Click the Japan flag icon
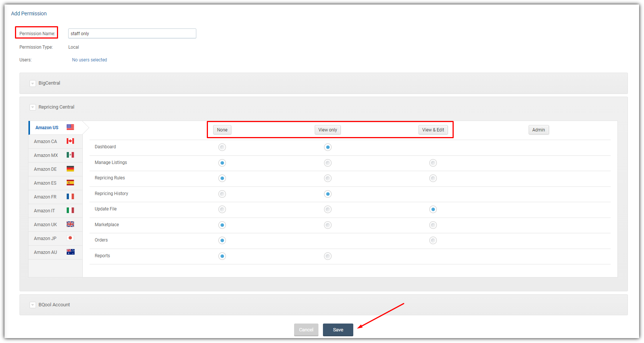Image resolution: width=644 pixels, height=343 pixels. coord(70,238)
